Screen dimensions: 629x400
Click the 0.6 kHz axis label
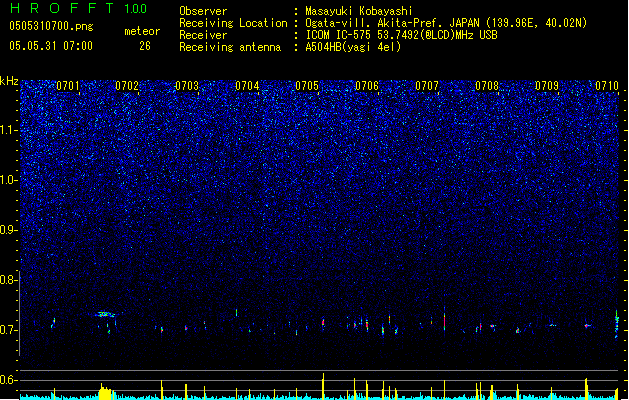pyautogui.click(x=8, y=380)
